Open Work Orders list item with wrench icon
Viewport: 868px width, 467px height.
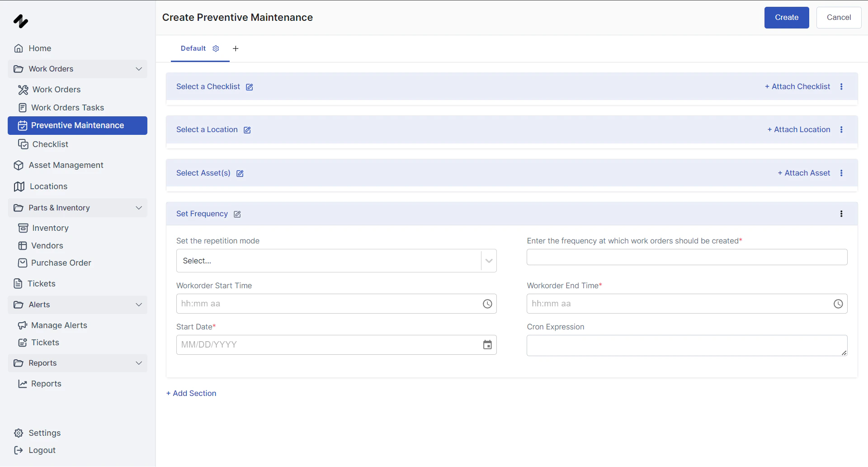77,90
